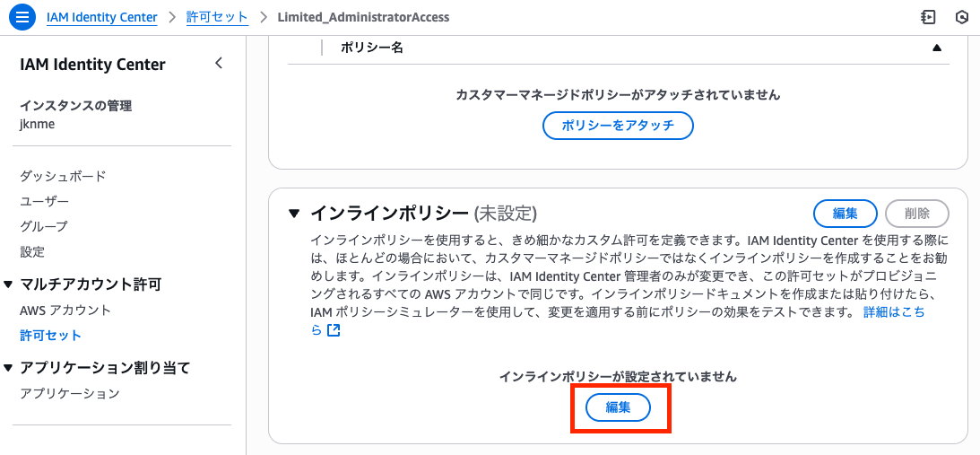
Task: Select AWS アカウント in sidebar
Action: click(65, 311)
